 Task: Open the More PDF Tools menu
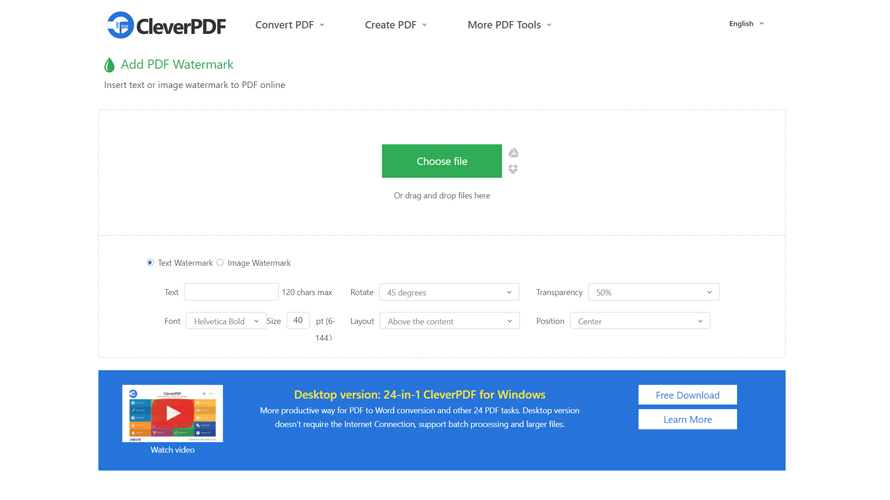click(509, 25)
